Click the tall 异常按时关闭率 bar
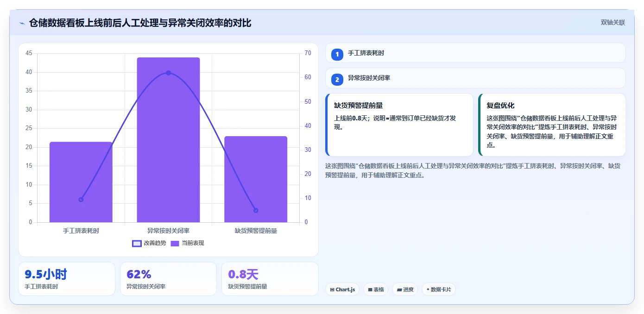 168,140
